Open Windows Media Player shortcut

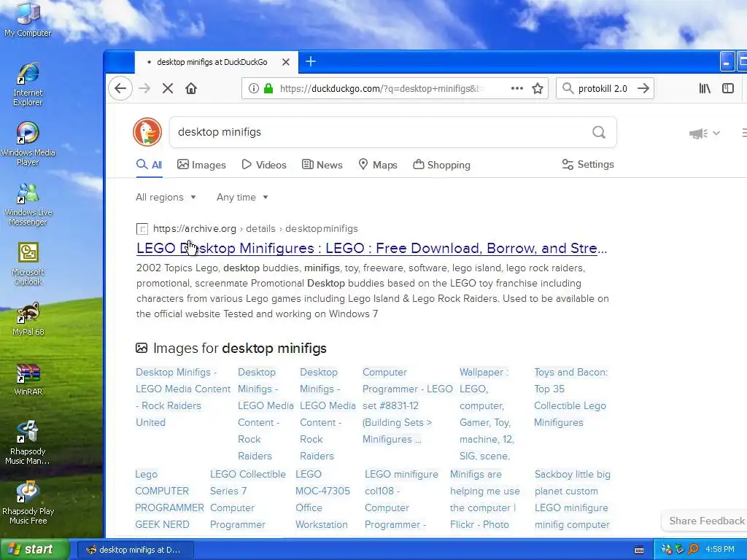click(28, 144)
